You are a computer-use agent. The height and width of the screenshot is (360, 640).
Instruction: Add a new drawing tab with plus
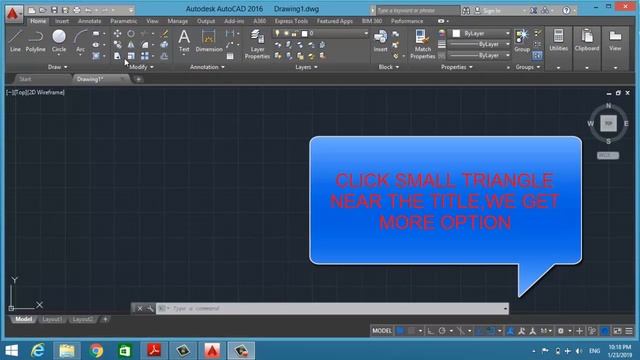(x=138, y=79)
